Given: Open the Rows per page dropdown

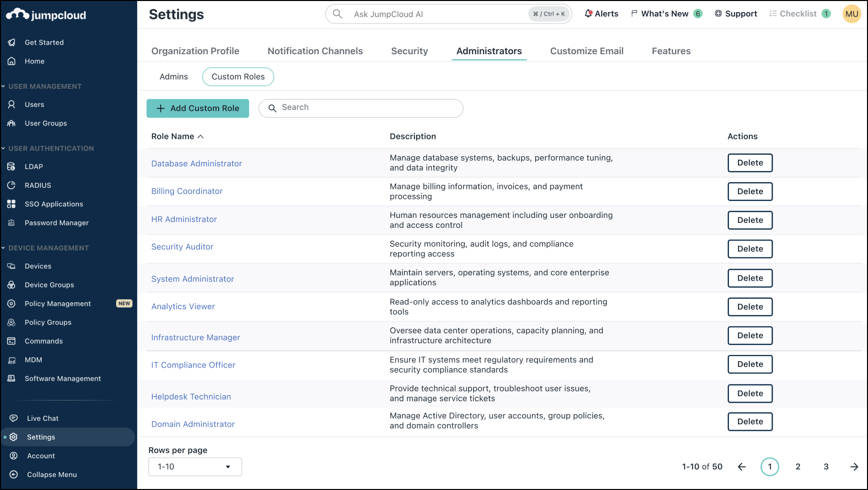Looking at the screenshot, I should click(x=195, y=466).
